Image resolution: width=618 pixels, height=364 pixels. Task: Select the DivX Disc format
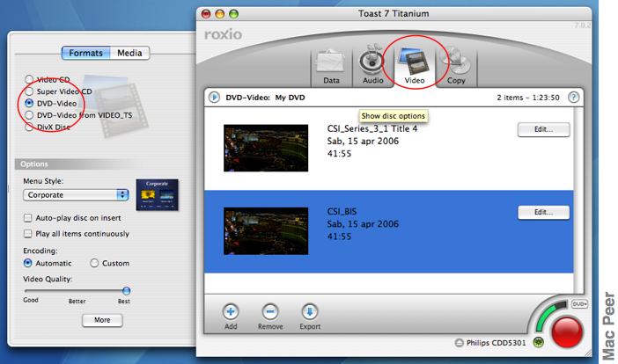tap(29, 127)
